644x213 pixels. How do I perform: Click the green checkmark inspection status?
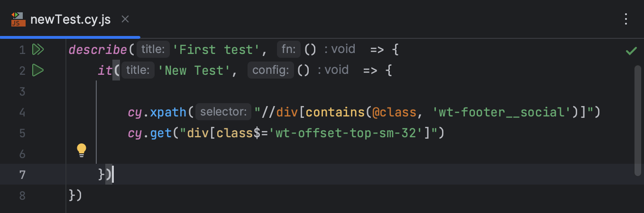click(x=631, y=51)
